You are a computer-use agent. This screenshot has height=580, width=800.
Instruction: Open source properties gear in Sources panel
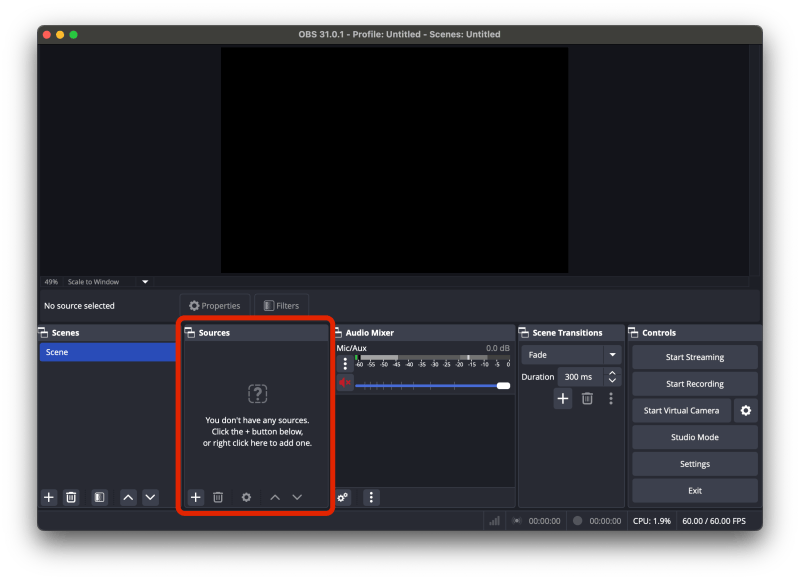point(246,497)
